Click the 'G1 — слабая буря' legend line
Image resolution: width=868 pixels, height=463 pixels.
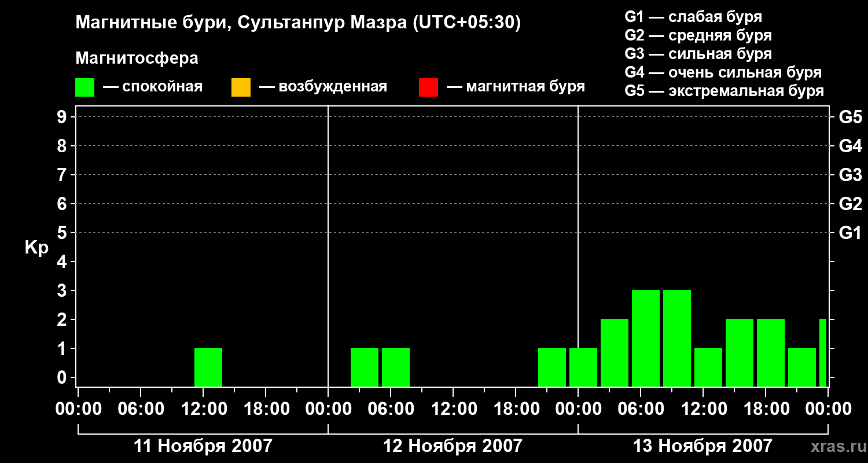(693, 17)
